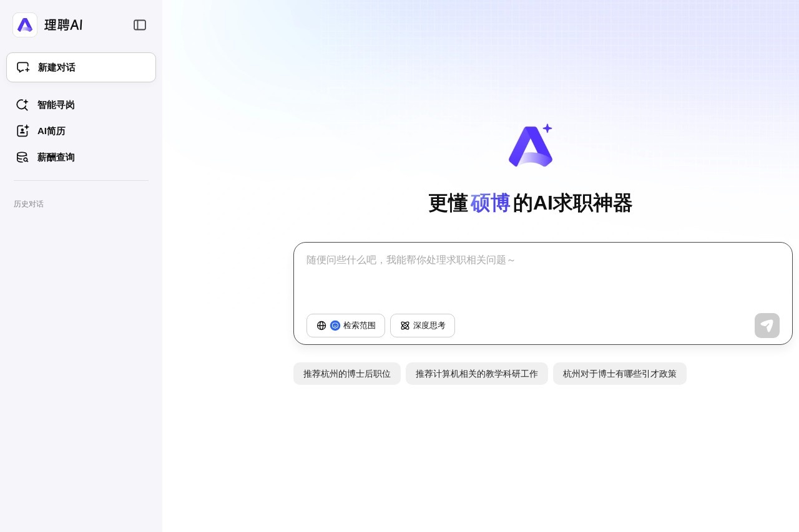799x532 pixels.
Task: Click the 历史对话 history section label
Action: 29,204
